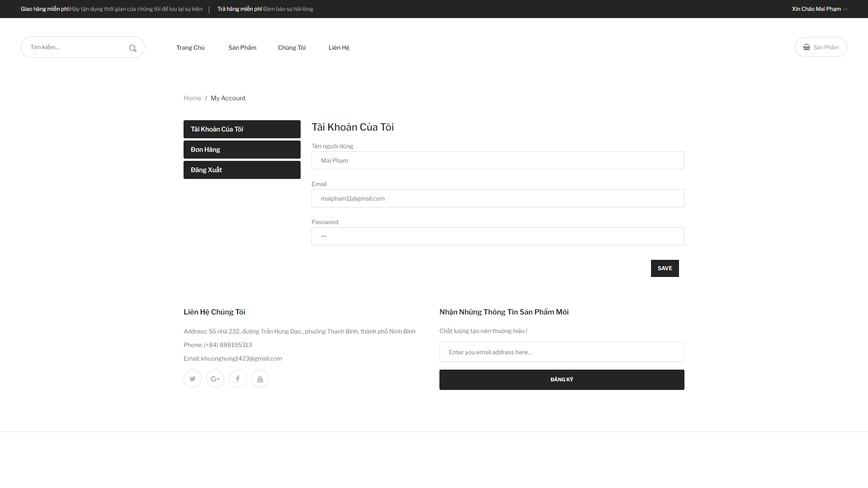Select Đơn Hàng sidebar tab
Image resolution: width=868 pixels, height=488 pixels.
pyautogui.click(x=242, y=150)
